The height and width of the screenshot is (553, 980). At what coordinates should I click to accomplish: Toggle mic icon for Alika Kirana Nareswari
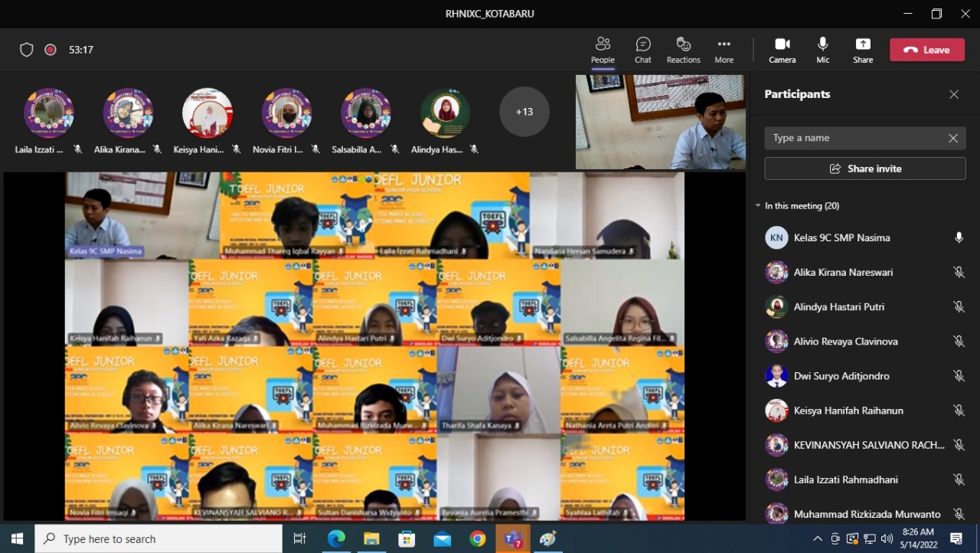959,273
